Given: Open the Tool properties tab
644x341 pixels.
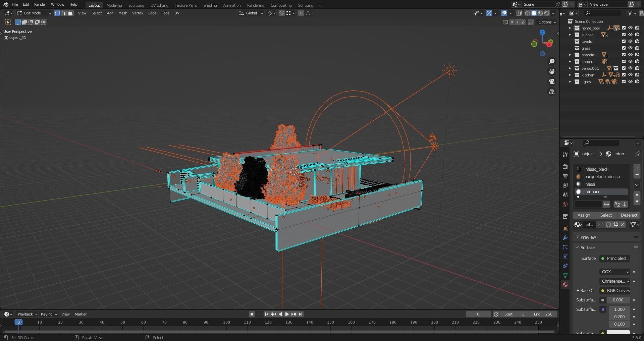Looking at the screenshot, I should click(565, 155).
